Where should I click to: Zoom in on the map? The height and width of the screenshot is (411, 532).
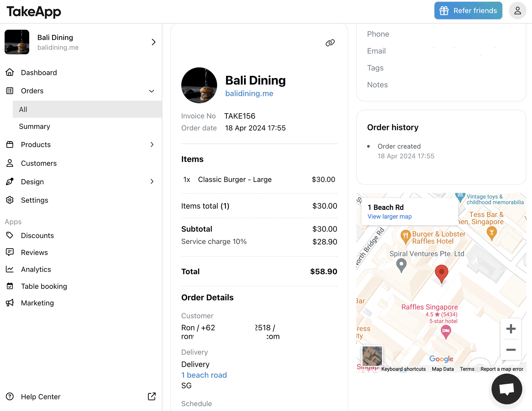coord(511,329)
